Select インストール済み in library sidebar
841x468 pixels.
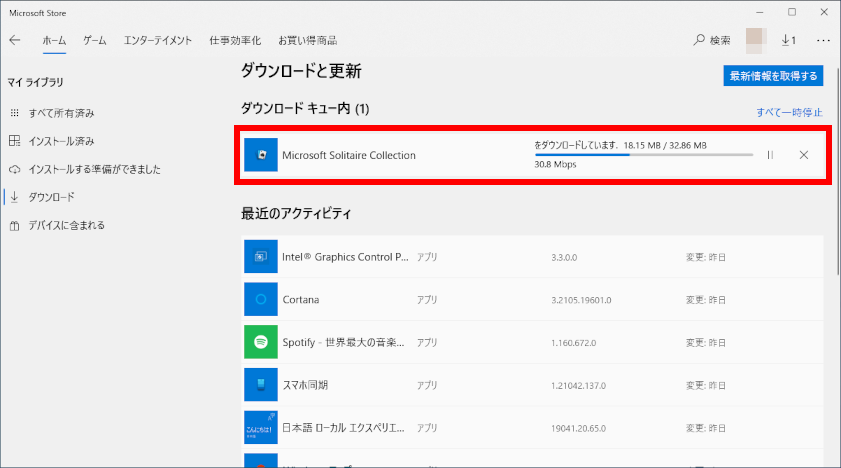pos(61,142)
